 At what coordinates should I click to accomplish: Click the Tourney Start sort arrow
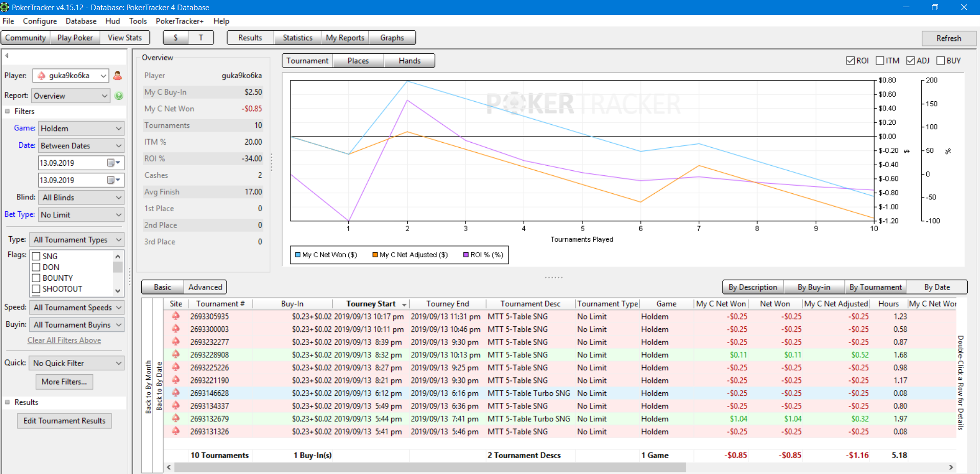(x=404, y=305)
